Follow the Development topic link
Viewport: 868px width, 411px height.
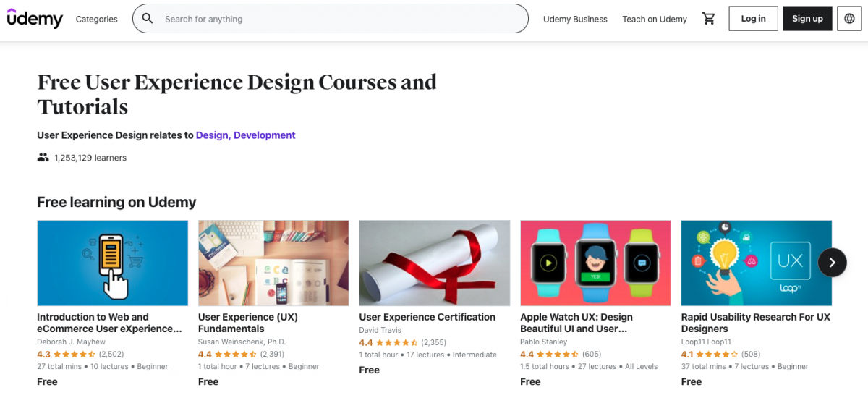coord(265,135)
